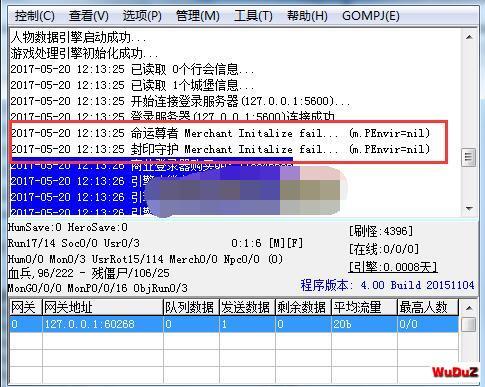Click the gateway list scroll-up arrow
Viewport: 485px width, 387px height.
point(469,308)
